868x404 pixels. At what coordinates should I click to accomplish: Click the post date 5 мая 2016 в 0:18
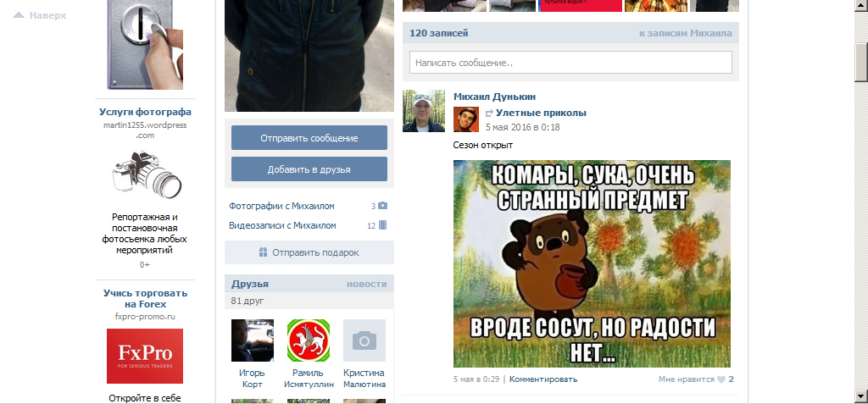522,127
